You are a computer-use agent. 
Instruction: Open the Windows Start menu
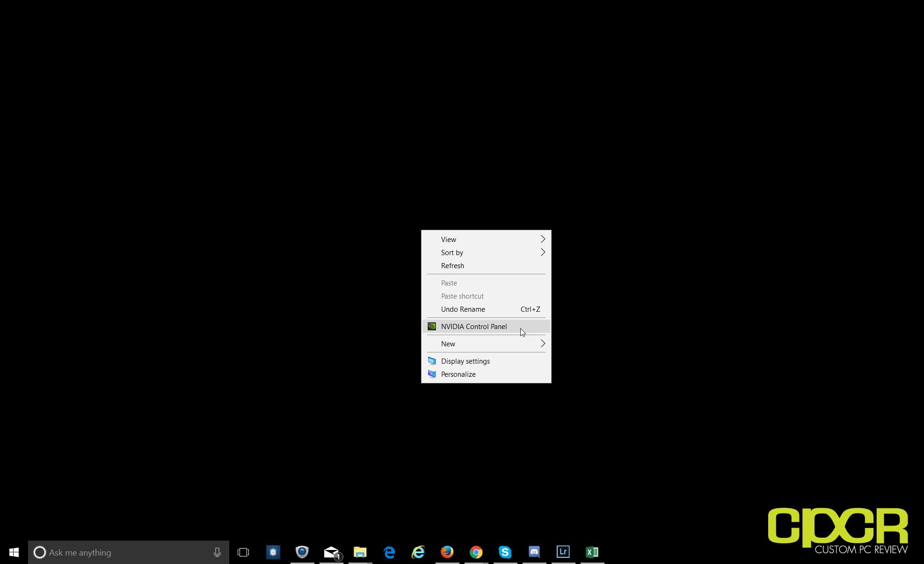tap(14, 552)
